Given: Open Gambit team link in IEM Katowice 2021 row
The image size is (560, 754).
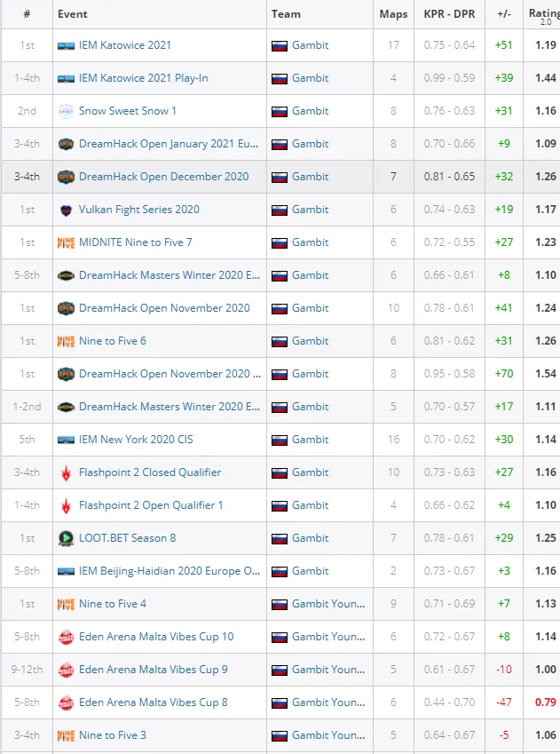Looking at the screenshot, I should (x=310, y=45).
